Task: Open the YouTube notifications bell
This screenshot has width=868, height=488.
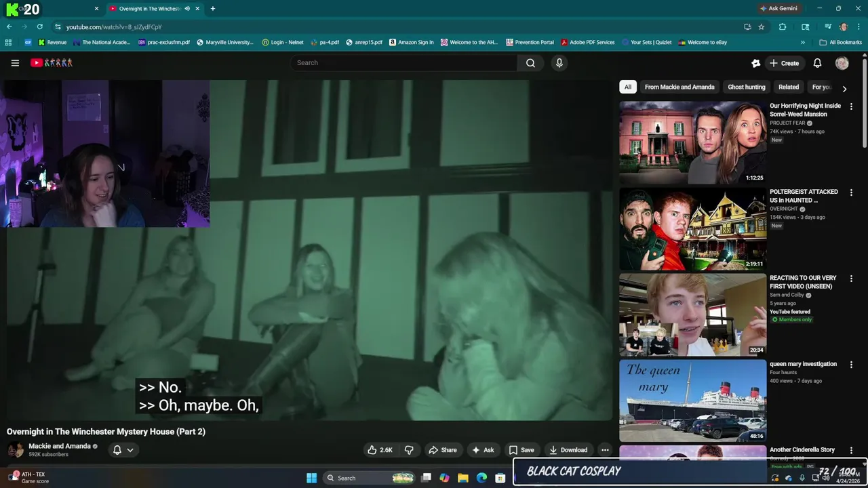Action: click(x=817, y=63)
